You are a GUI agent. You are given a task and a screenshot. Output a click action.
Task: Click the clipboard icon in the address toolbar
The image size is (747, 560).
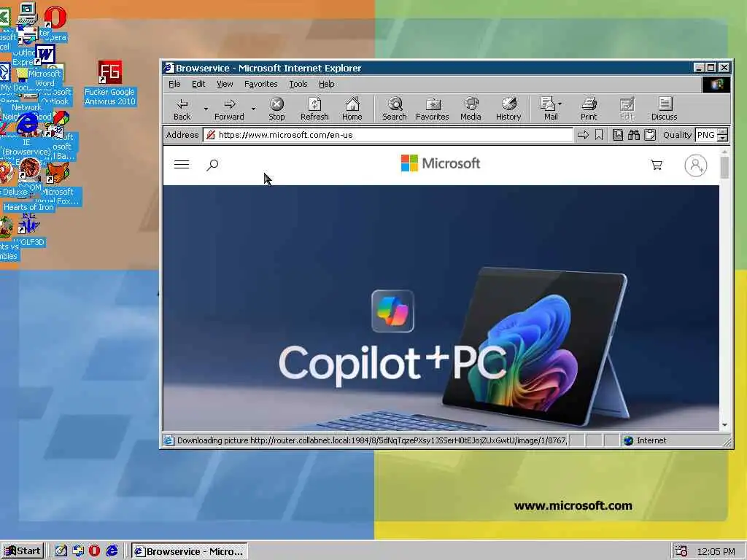point(650,135)
